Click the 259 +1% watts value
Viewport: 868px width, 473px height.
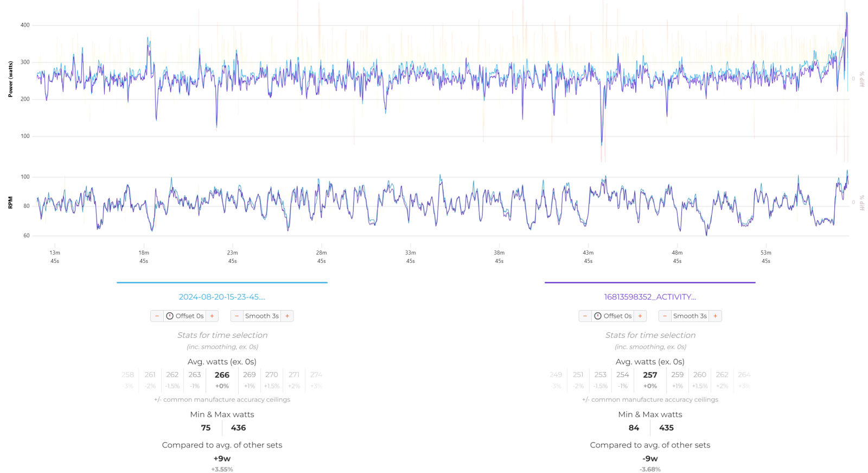click(x=678, y=375)
